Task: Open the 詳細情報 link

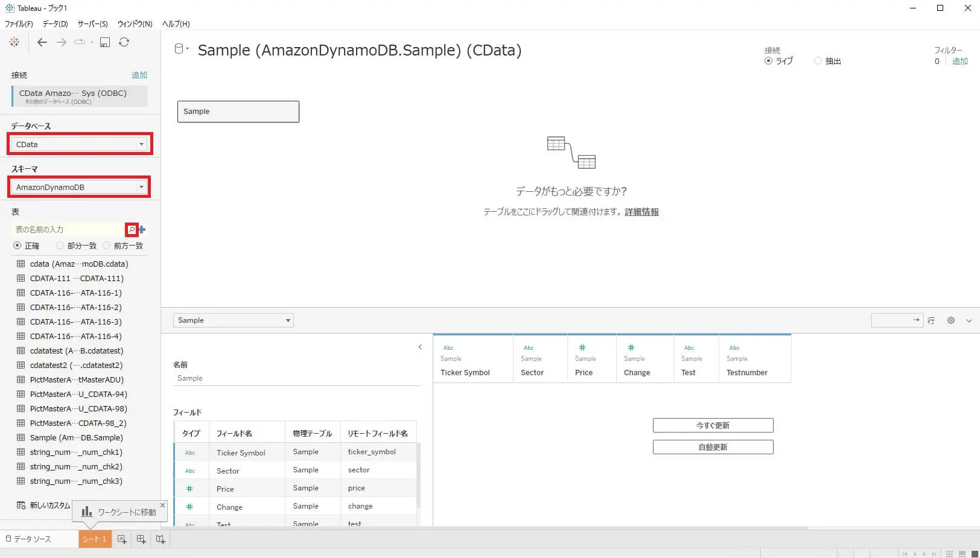Action: tap(642, 212)
